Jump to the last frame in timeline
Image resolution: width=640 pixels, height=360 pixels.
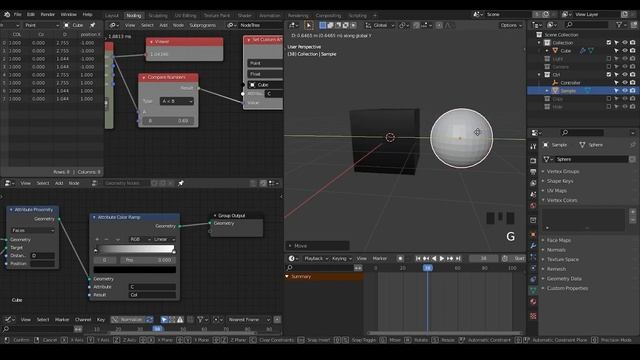[458, 258]
